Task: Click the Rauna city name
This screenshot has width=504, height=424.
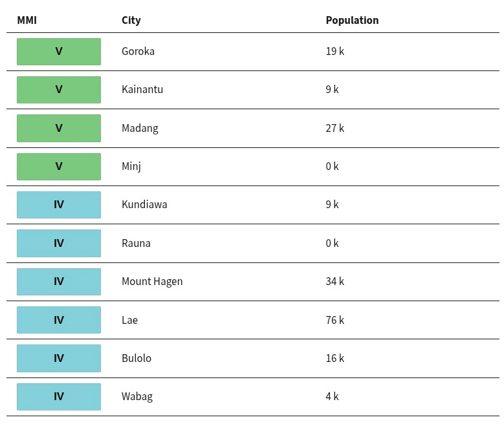Action: point(136,243)
